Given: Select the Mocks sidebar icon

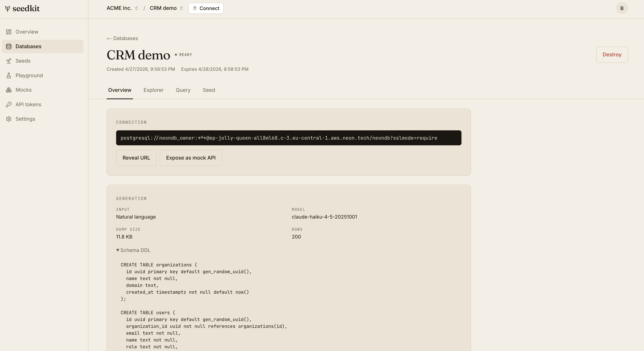Looking at the screenshot, I should coord(9,90).
